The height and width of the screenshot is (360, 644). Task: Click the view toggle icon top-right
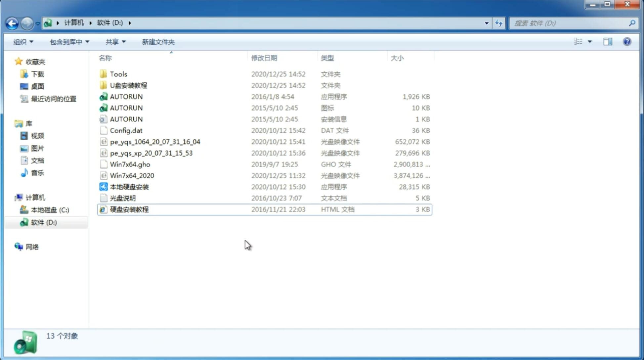[582, 41]
